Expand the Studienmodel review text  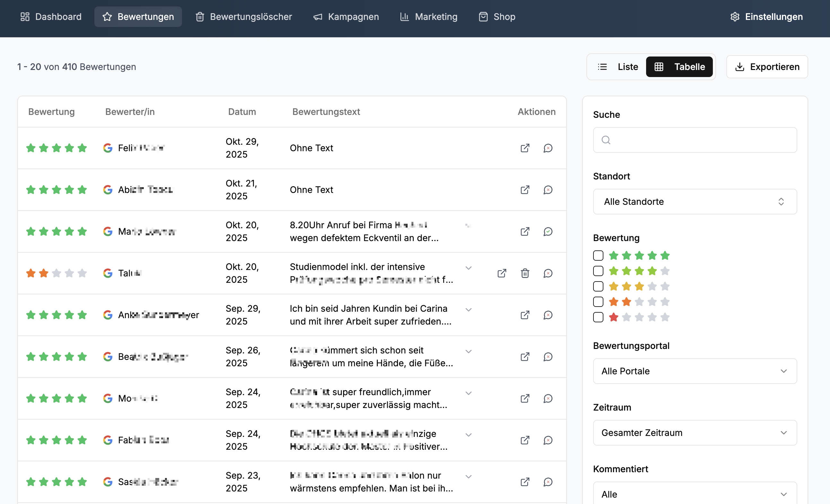point(468,268)
